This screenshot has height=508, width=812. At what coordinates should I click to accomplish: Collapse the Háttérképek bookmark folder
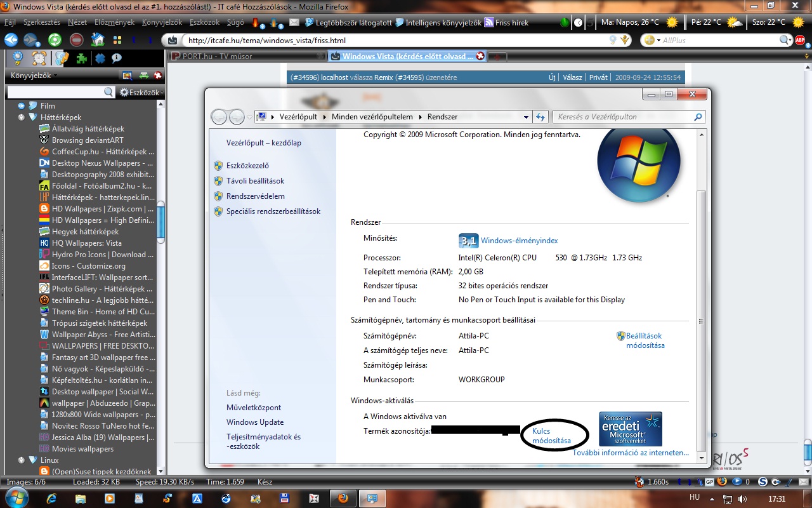coord(22,117)
